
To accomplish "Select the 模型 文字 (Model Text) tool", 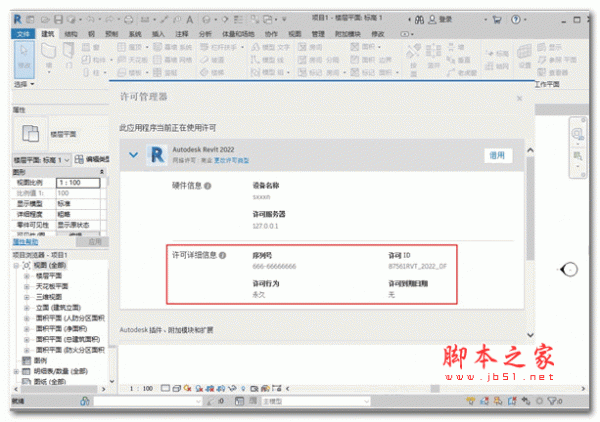I will pyautogui.click(x=271, y=47).
